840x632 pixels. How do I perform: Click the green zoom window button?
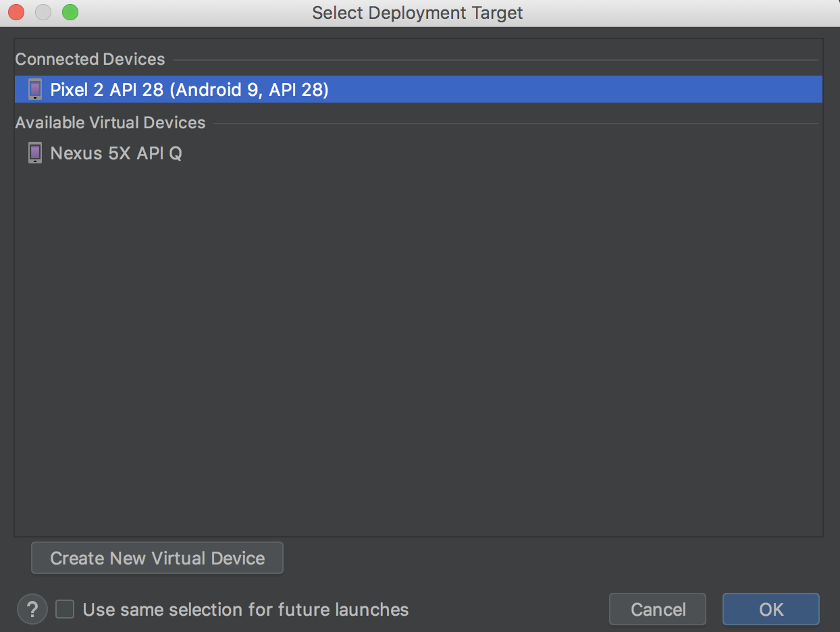pyautogui.click(x=70, y=12)
